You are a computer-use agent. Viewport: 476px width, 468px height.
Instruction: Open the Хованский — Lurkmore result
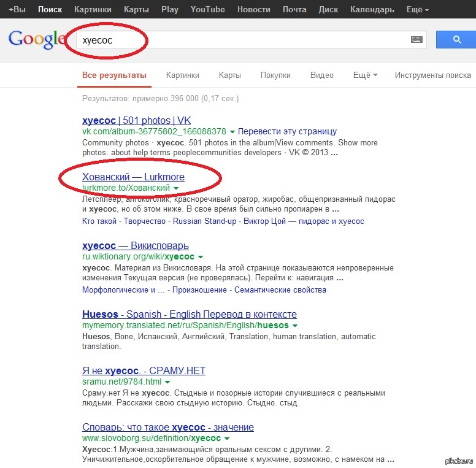(x=133, y=177)
